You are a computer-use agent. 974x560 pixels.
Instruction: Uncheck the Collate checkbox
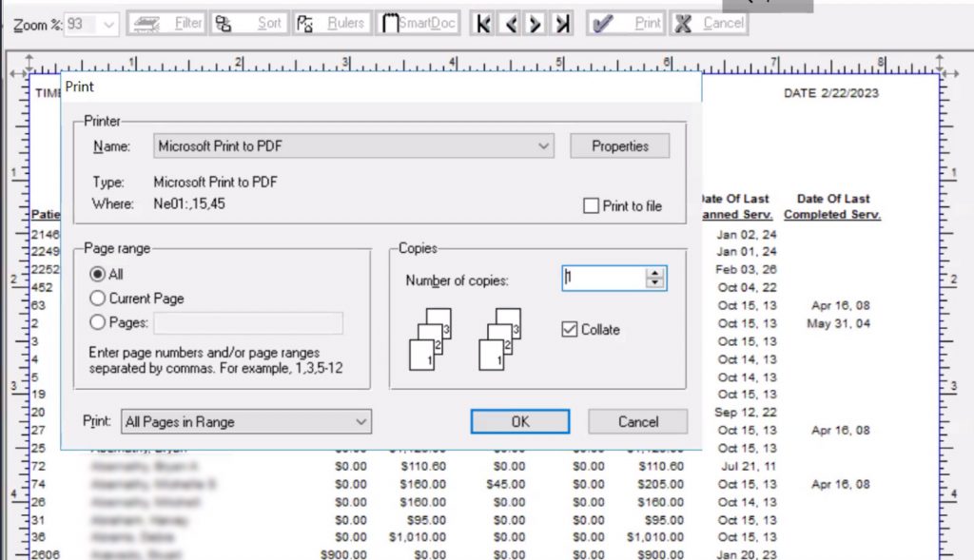click(569, 329)
